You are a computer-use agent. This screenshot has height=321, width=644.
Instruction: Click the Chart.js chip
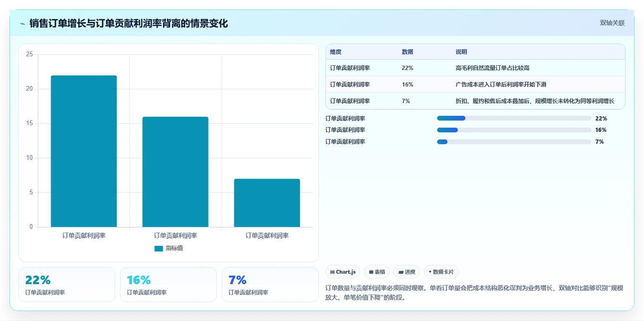pyautogui.click(x=343, y=272)
